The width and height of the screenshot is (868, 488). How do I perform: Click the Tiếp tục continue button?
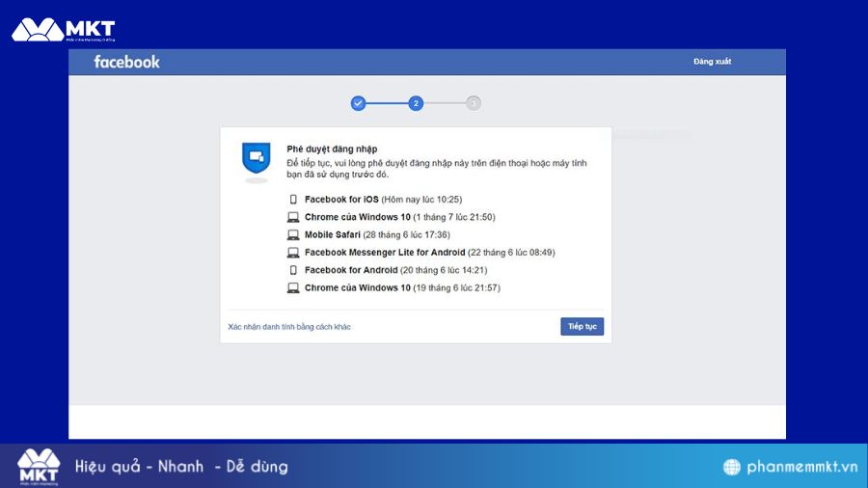click(582, 326)
